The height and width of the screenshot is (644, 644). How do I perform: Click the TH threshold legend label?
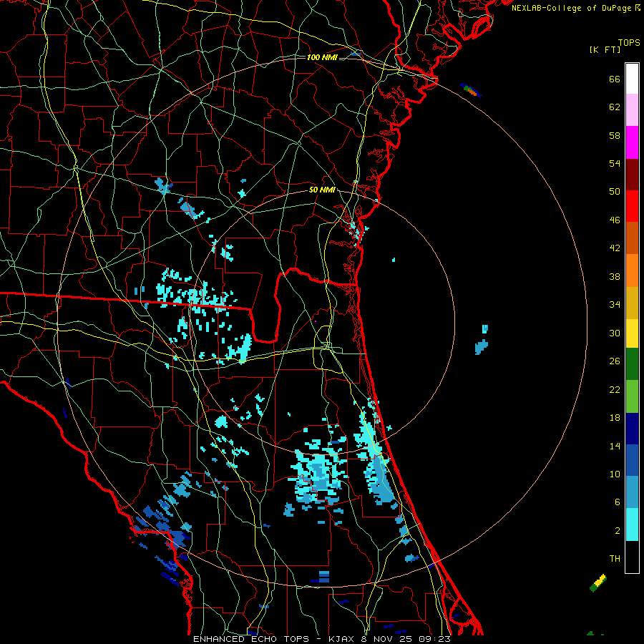pyautogui.click(x=615, y=559)
